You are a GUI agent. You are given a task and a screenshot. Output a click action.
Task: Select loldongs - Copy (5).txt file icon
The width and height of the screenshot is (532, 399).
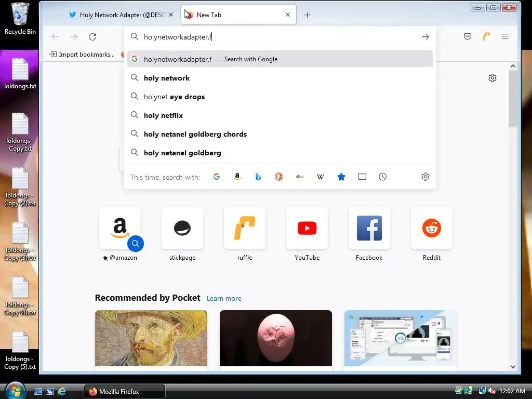(x=20, y=351)
